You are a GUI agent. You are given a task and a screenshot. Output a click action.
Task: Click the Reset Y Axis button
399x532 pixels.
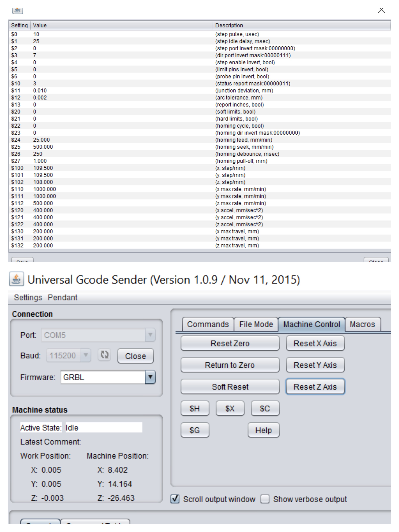point(315,365)
